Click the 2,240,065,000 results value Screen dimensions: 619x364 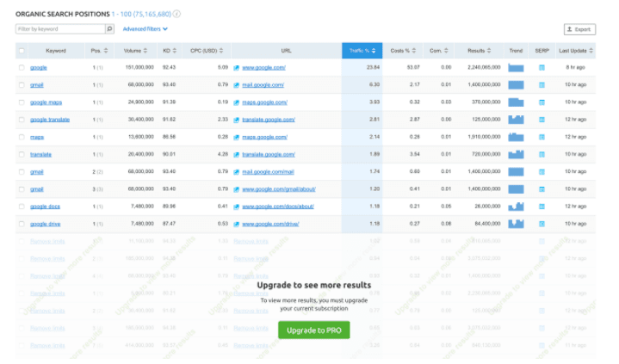point(484,67)
